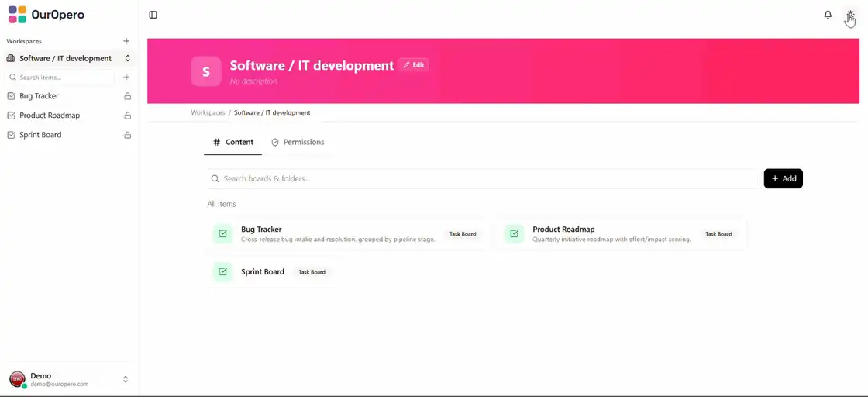The height and width of the screenshot is (397, 868).
Task: Click the Bug Tracker description text
Action: [338, 240]
